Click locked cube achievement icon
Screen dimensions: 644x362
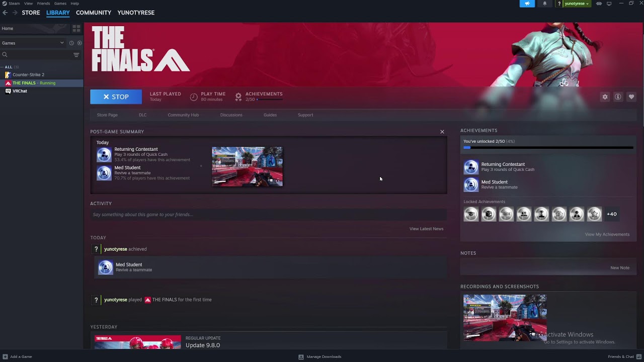pos(489,214)
